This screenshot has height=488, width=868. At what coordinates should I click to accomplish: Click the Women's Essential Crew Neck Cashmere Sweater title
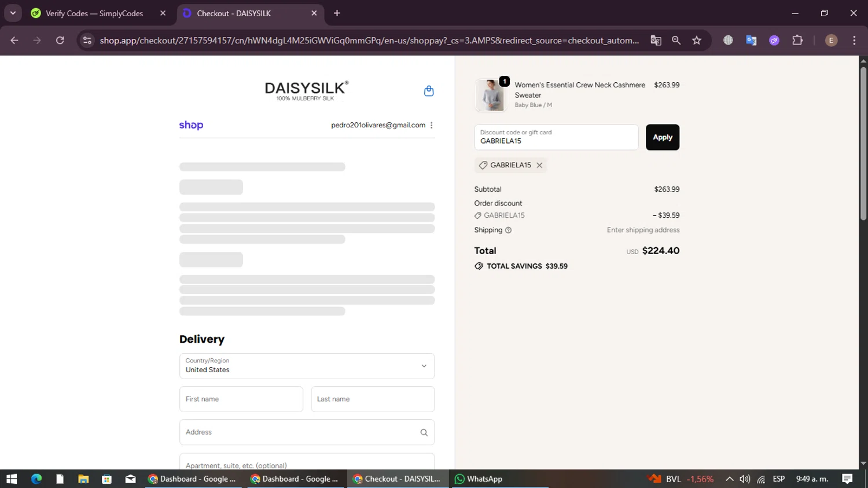click(x=580, y=90)
